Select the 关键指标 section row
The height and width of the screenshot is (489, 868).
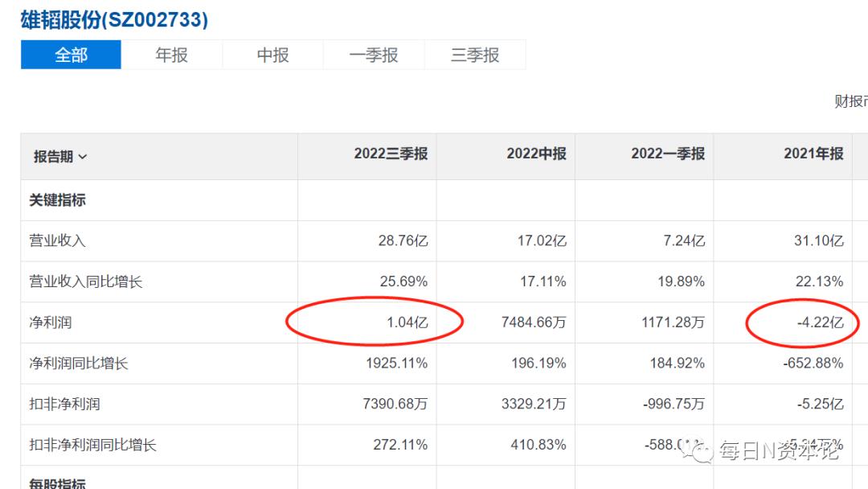(57, 200)
